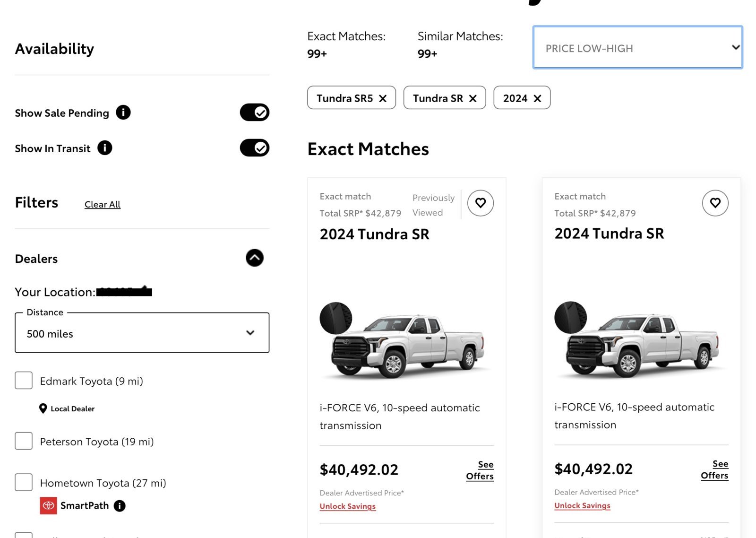
Task: Click Unlock Savings on second Tundra card
Action: [582, 505]
